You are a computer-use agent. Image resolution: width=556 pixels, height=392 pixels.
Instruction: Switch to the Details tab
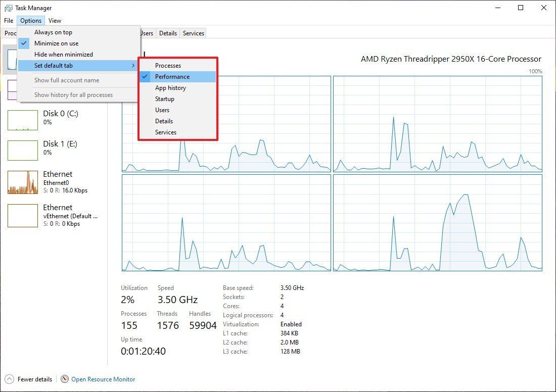pyautogui.click(x=168, y=33)
